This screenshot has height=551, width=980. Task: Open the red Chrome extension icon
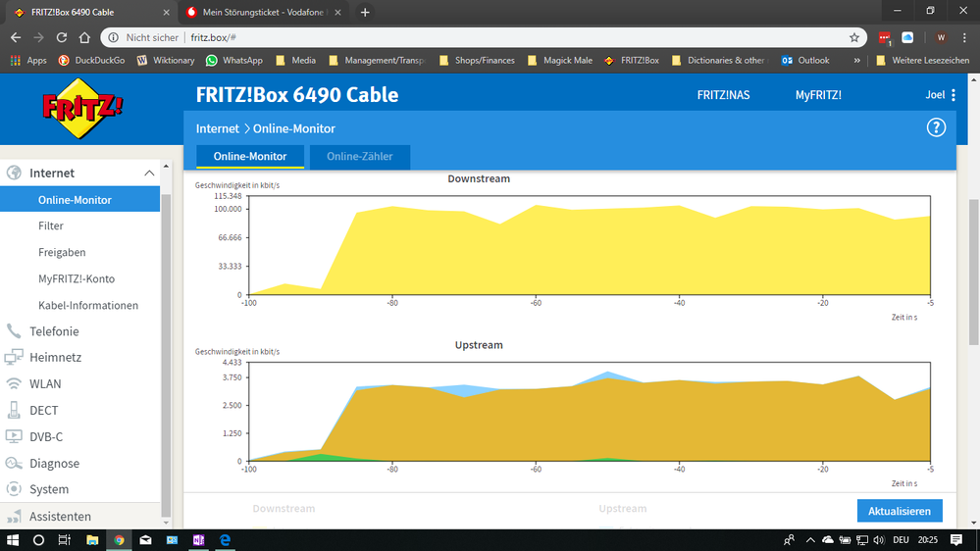click(885, 38)
